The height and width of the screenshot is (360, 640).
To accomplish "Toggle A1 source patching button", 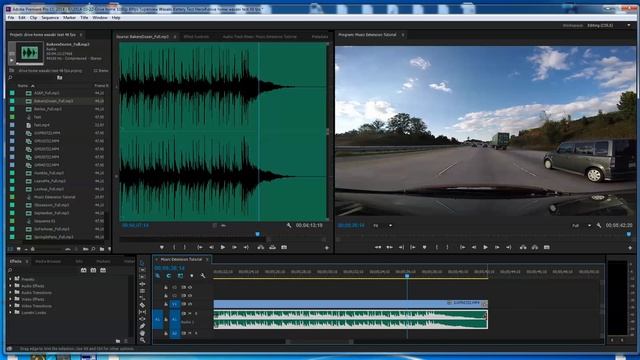I will [x=158, y=319].
